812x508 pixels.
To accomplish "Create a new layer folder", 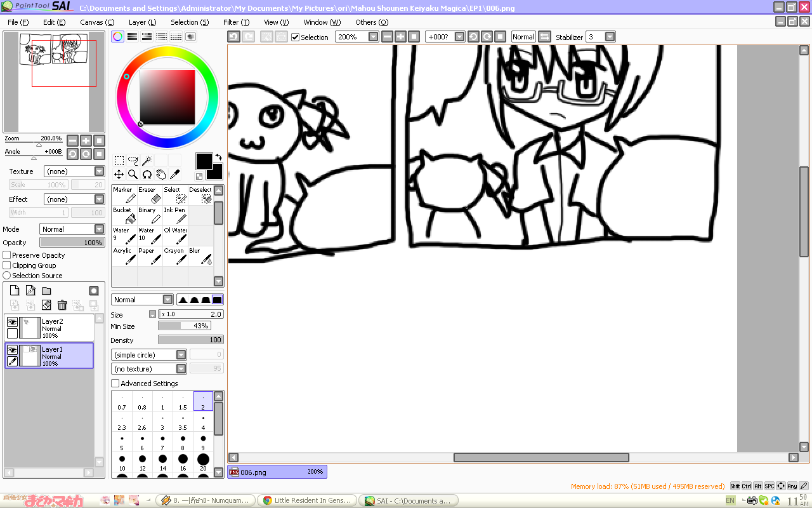I will coord(46,291).
